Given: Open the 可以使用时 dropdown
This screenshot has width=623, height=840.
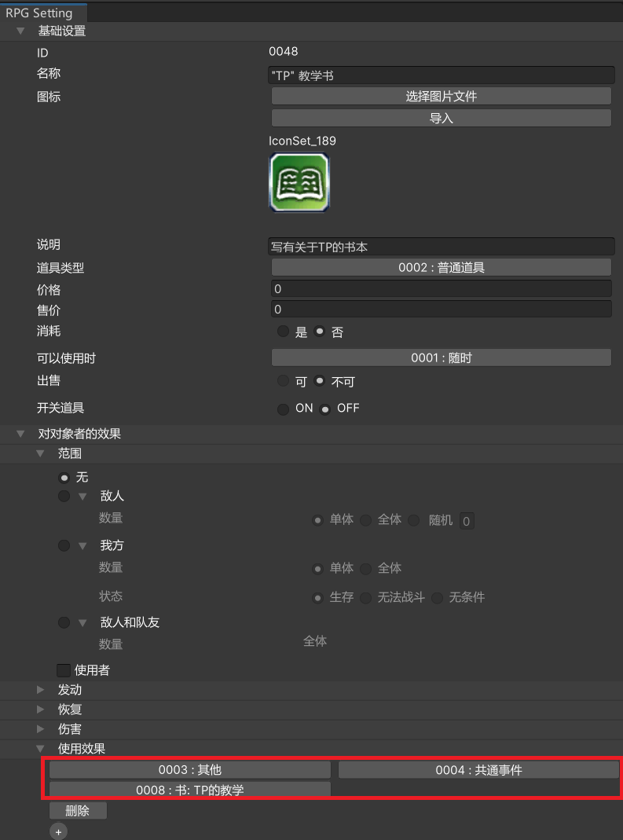Looking at the screenshot, I should tap(441, 358).
